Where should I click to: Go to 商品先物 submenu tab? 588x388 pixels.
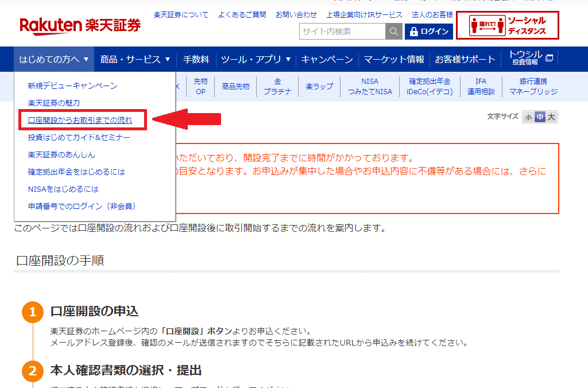[235, 86]
